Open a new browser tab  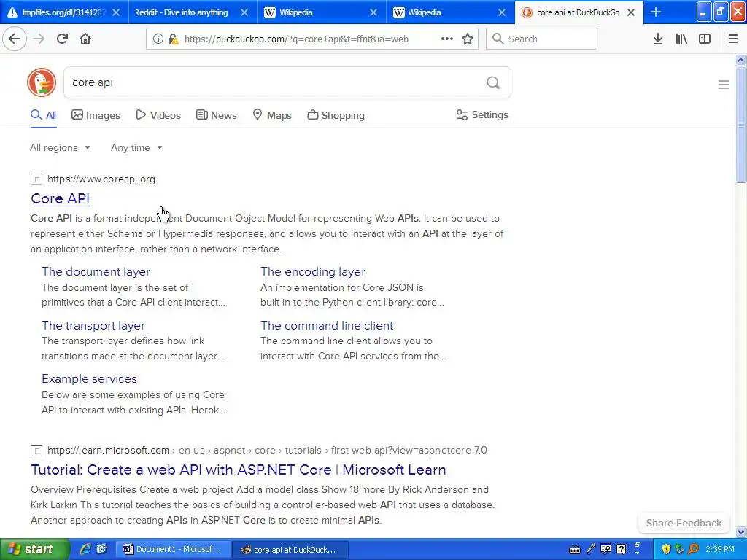pyautogui.click(x=656, y=12)
